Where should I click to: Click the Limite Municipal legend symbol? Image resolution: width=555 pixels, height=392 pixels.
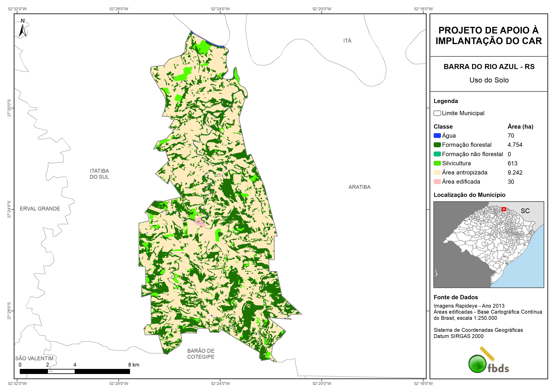click(437, 113)
